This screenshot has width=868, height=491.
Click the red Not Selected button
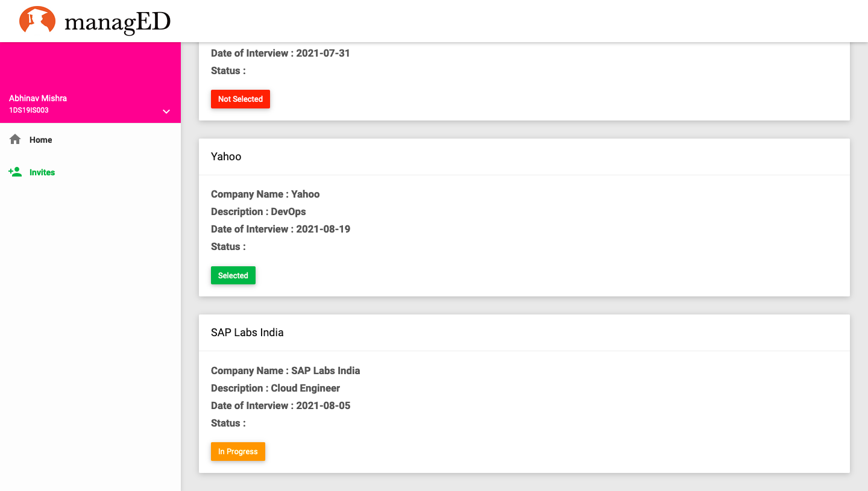241,99
